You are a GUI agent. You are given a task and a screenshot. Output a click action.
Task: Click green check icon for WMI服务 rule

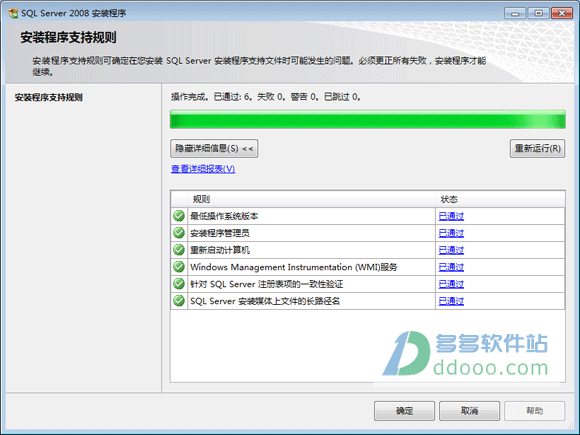coord(179,267)
